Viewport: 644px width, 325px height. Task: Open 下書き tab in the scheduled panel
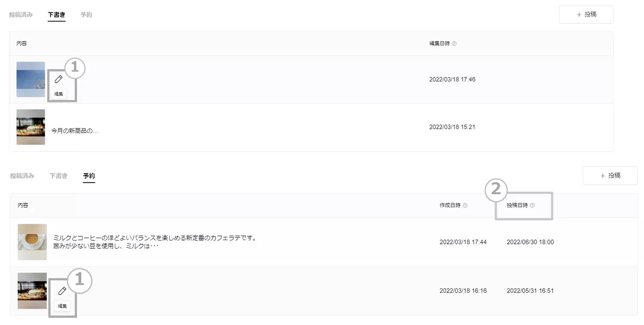[59, 176]
